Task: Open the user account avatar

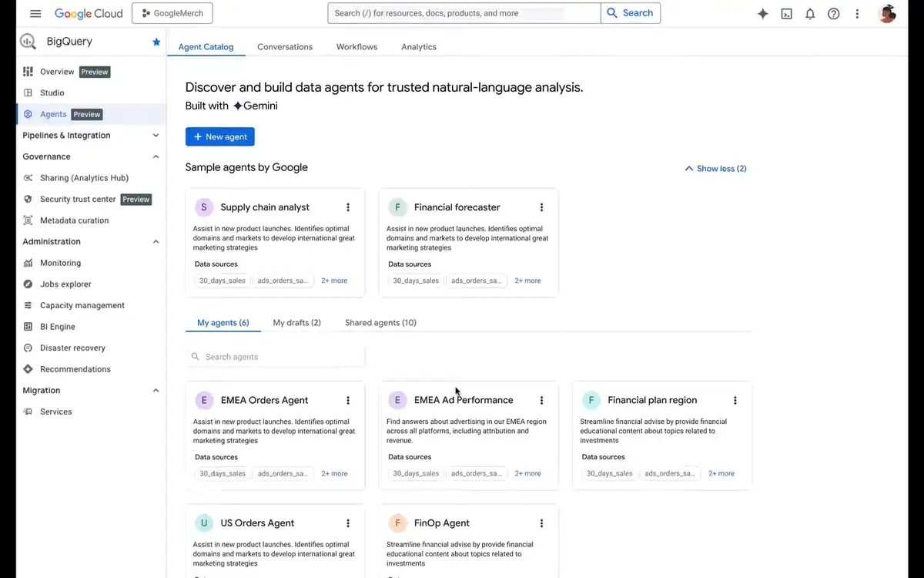Action: 887,13
